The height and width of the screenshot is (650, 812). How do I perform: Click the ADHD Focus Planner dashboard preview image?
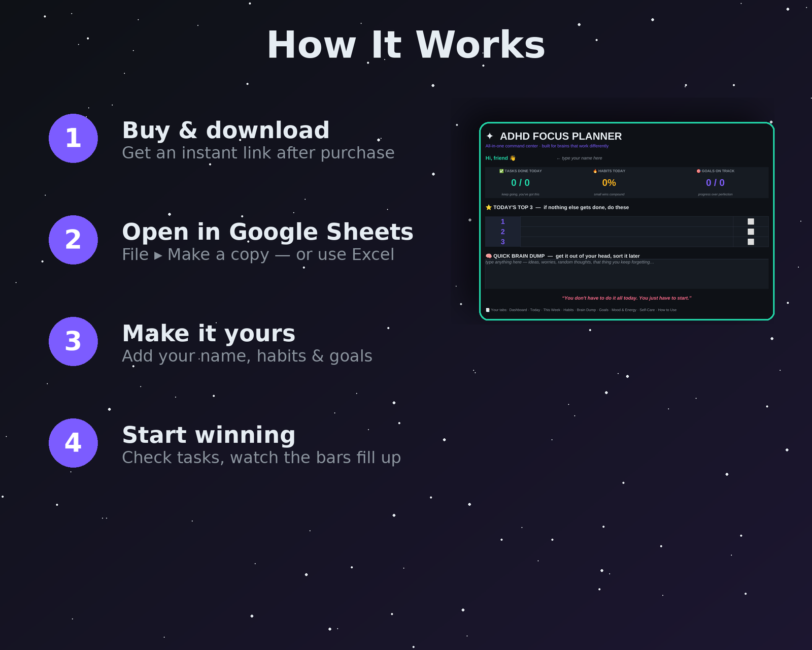point(627,221)
